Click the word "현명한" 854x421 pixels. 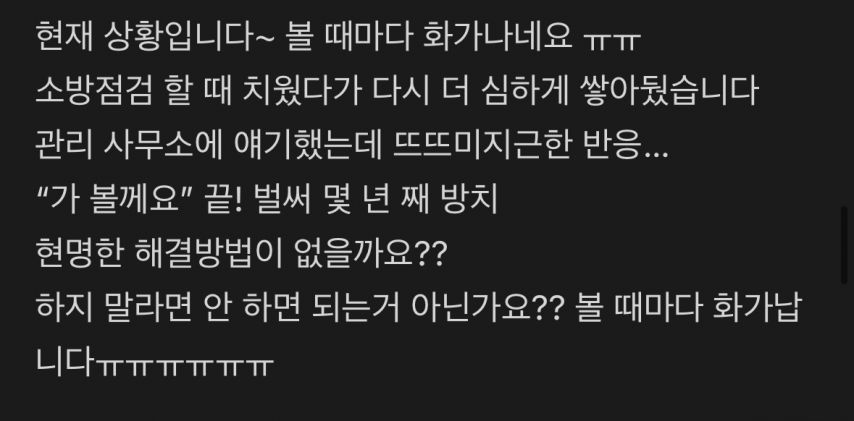[78, 254]
